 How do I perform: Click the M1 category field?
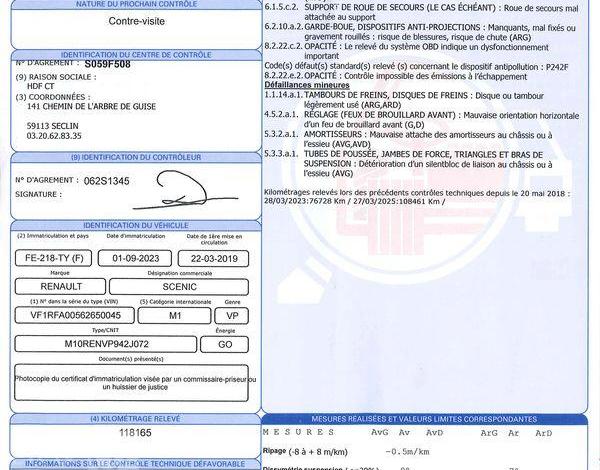(173, 314)
